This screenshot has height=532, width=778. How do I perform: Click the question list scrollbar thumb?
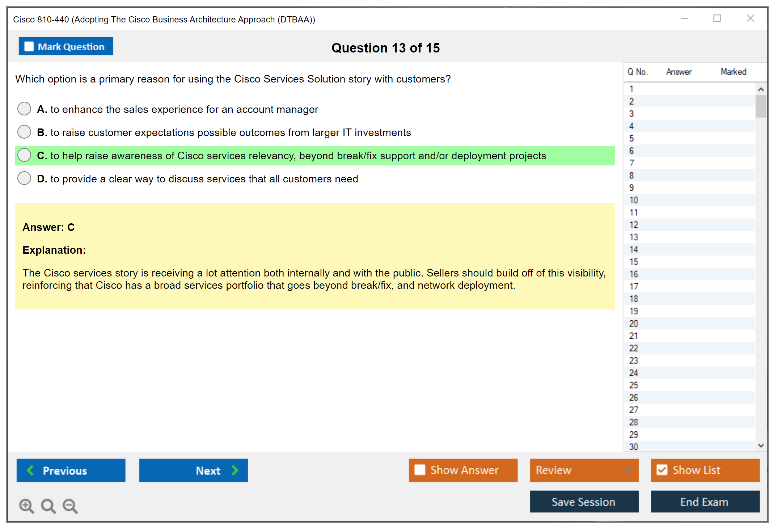pyautogui.click(x=761, y=106)
